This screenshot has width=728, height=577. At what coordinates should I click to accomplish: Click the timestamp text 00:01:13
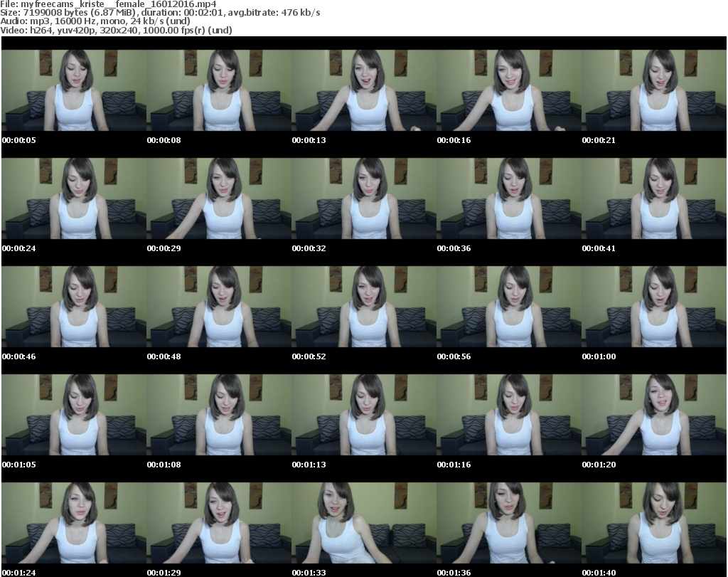click(x=309, y=465)
